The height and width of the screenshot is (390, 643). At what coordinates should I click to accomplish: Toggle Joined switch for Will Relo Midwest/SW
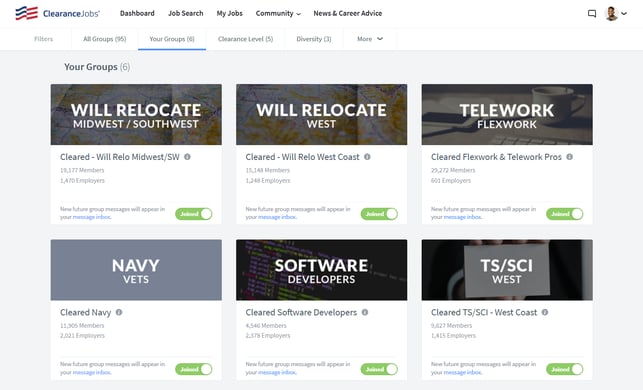(194, 214)
